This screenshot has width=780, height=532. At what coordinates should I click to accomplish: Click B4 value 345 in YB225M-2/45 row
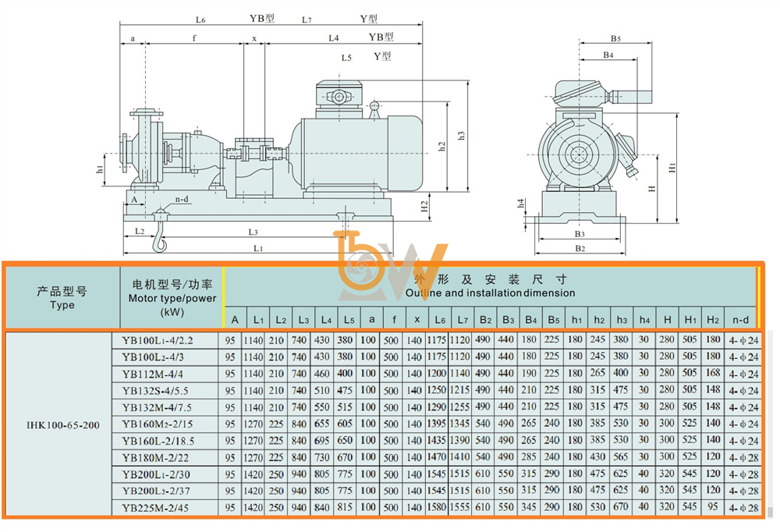click(x=529, y=507)
